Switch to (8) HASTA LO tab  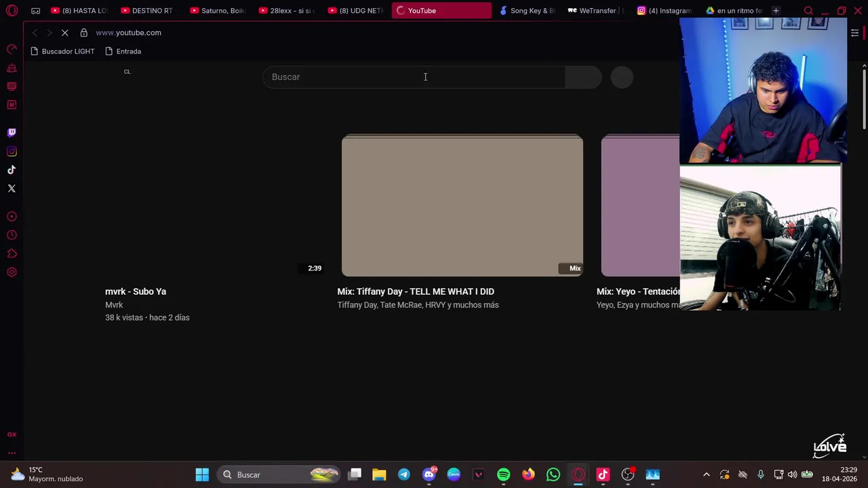click(79, 10)
